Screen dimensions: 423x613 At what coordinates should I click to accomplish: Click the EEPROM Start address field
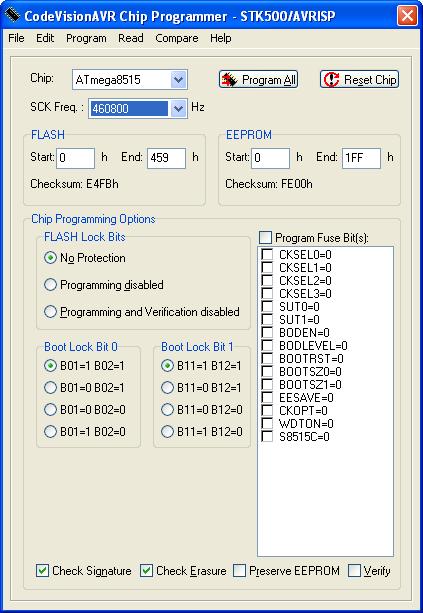[270, 158]
